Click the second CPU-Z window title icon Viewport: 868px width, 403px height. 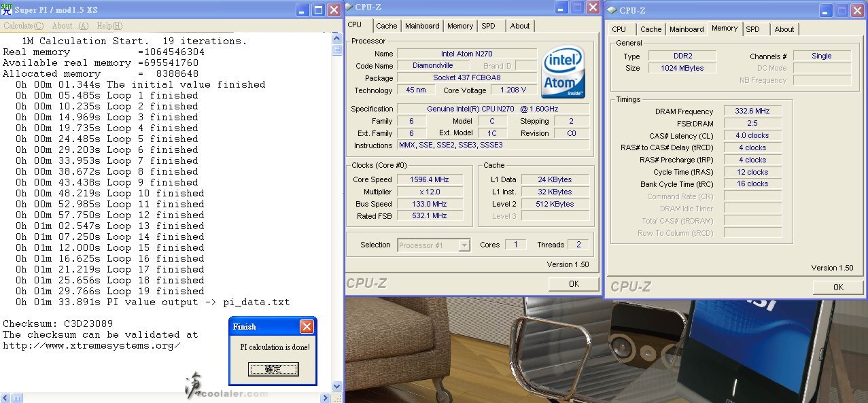612,10
